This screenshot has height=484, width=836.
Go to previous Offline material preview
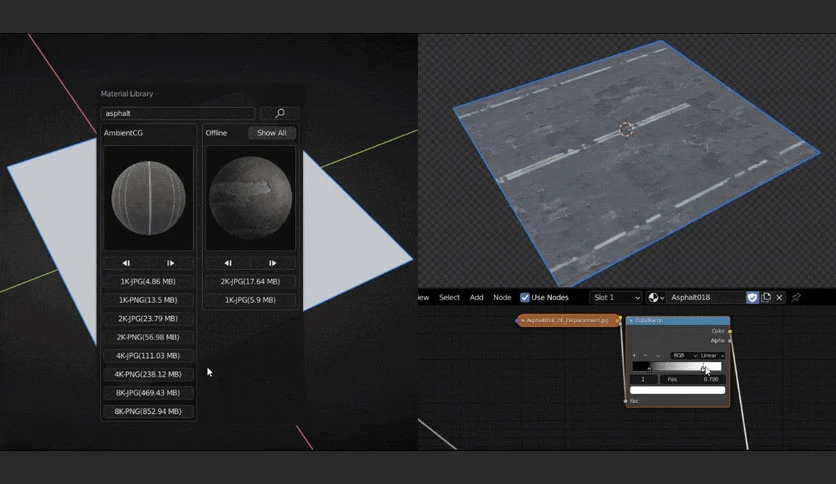click(228, 263)
